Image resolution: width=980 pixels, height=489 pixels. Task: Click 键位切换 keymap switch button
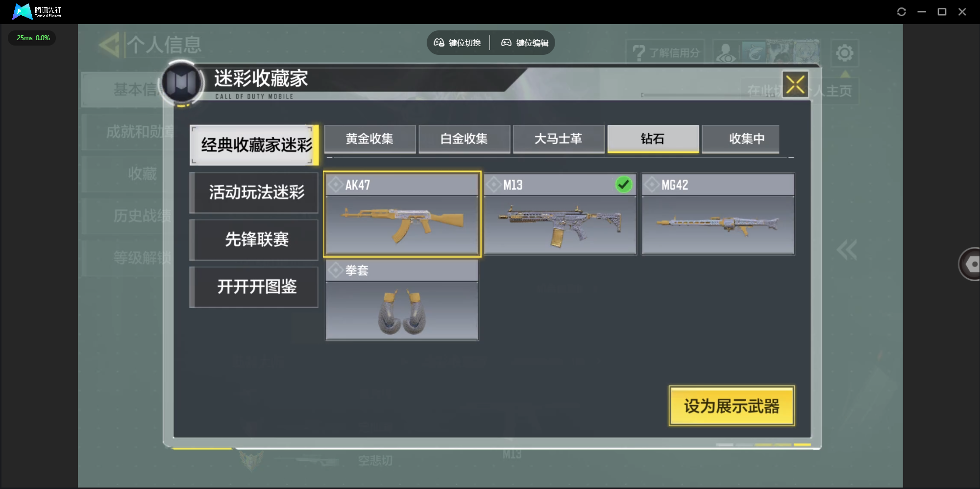pyautogui.click(x=458, y=43)
